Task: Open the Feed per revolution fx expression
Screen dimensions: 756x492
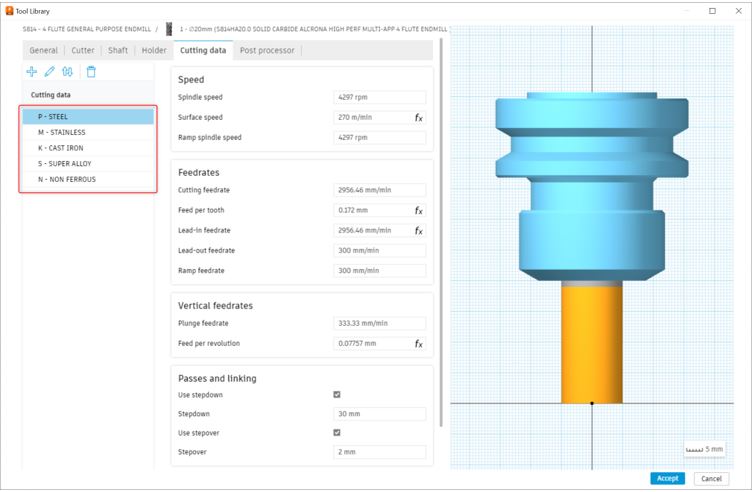Action: [418, 343]
